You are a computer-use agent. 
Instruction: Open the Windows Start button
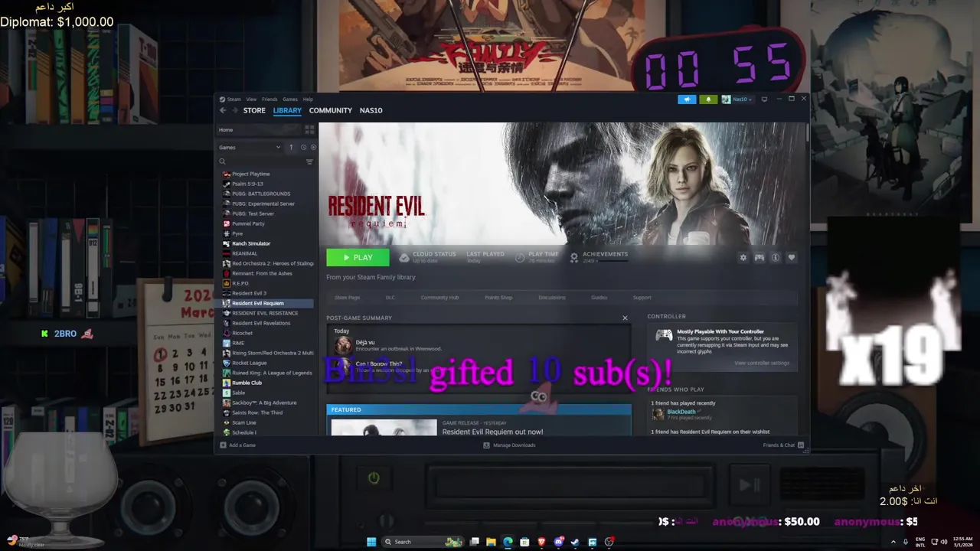coord(371,542)
